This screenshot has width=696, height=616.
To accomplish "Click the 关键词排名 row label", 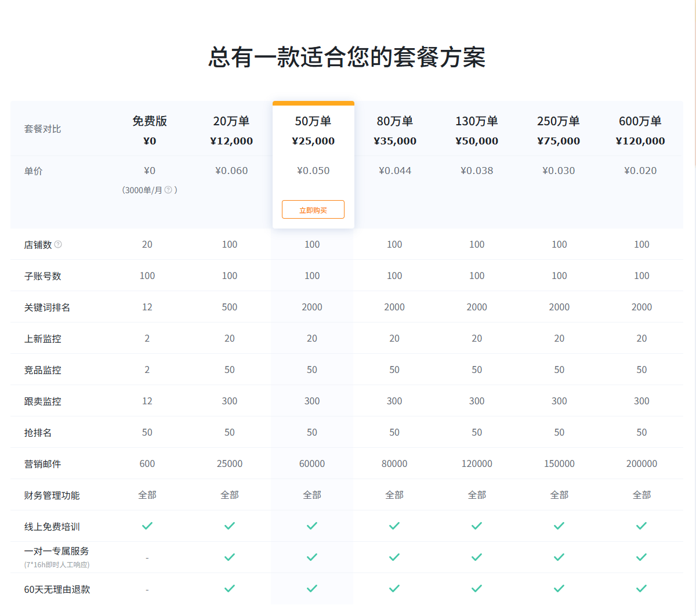I will 47,307.
